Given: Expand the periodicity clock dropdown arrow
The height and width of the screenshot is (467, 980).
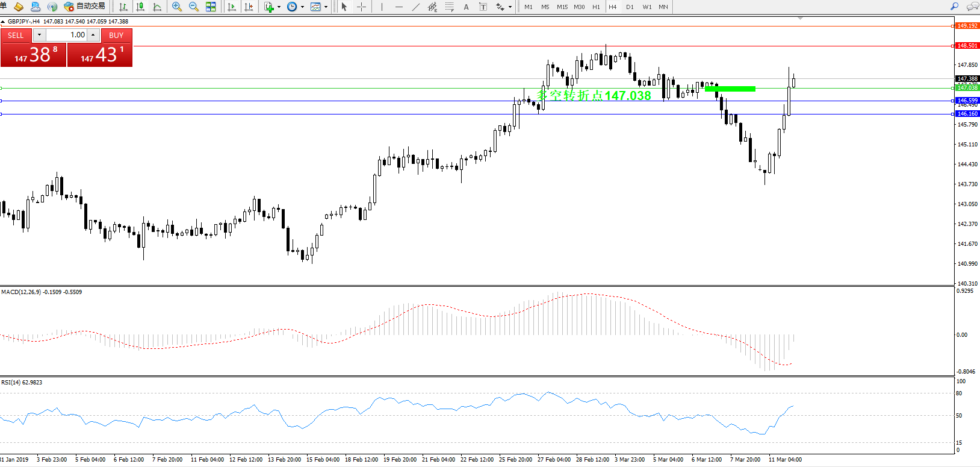Looking at the screenshot, I should point(302,7).
